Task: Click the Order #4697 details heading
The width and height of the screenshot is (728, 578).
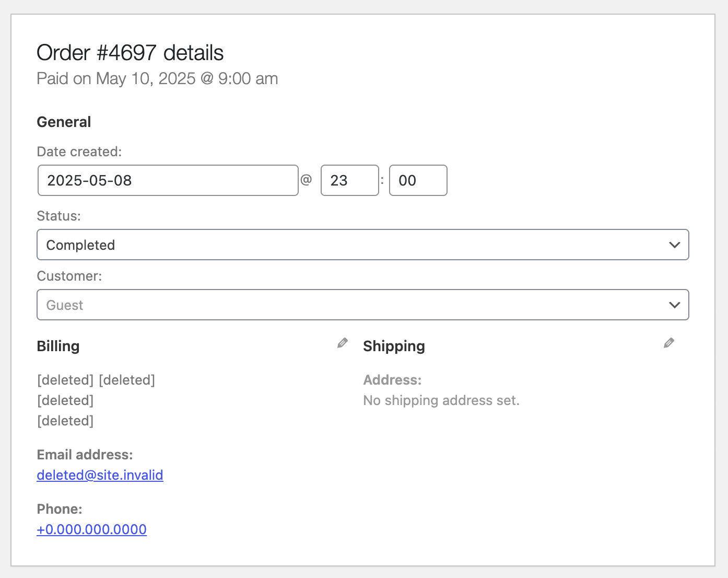Action: (130, 52)
